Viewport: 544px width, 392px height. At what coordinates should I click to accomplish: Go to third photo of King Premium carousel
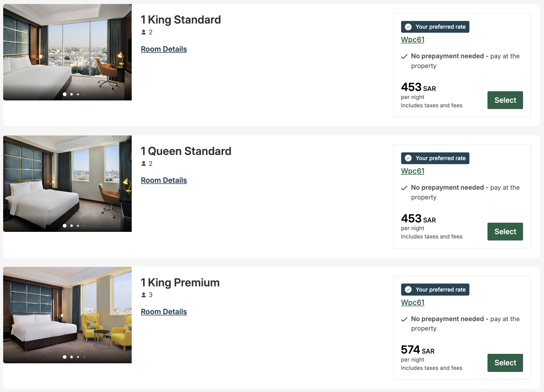(x=78, y=357)
